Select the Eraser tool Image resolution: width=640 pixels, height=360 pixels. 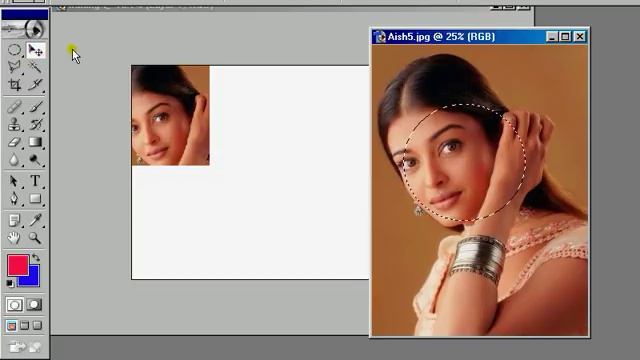(x=14, y=142)
